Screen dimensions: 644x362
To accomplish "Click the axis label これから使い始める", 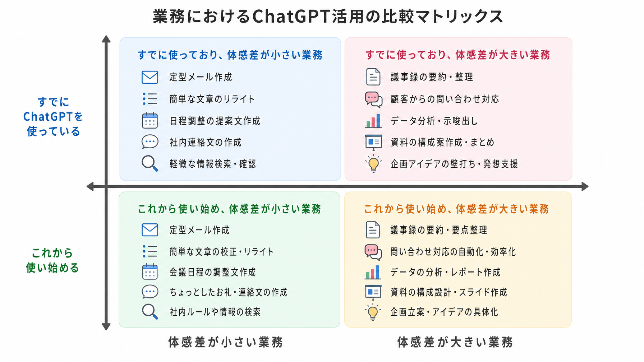I will pos(52,260).
